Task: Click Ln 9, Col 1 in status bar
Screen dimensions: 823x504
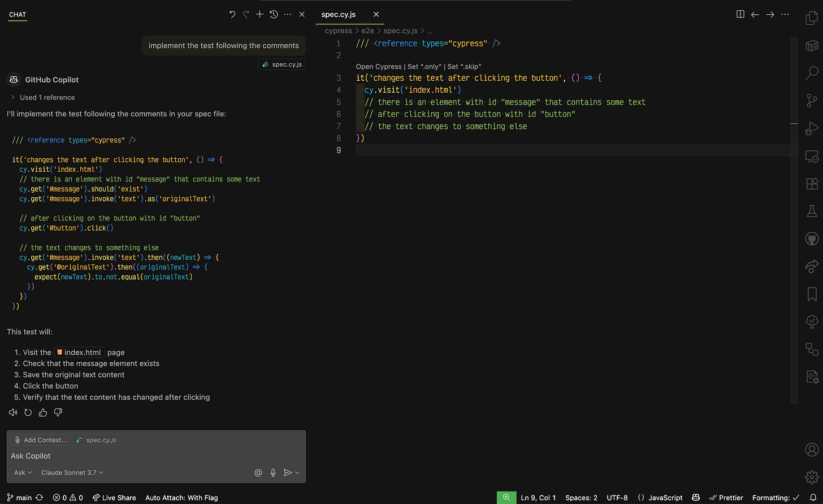Action: coord(538,498)
